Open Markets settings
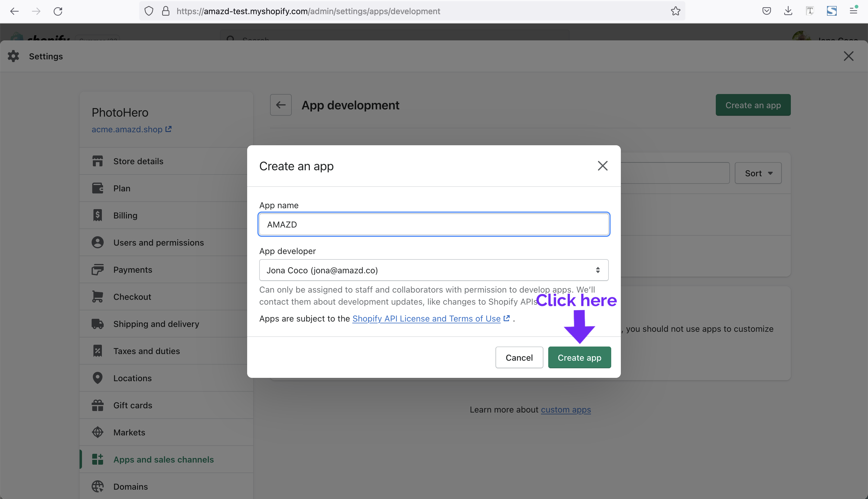The height and width of the screenshot is (499, 868). pyautogui.click(x=166, y=432)
